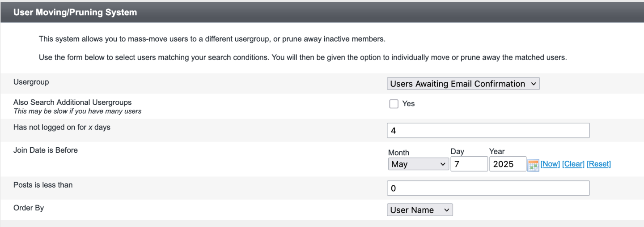Click the Has not logged on label
The width and height of the screenshot is (644, 227).
pyautogui.click(x=62, y=127)
